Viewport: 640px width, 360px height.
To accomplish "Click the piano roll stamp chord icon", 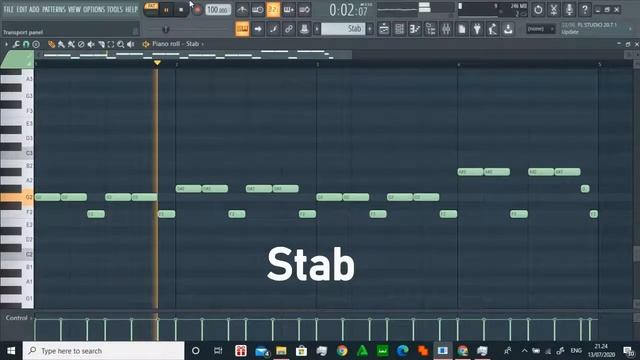I will 36,44.
